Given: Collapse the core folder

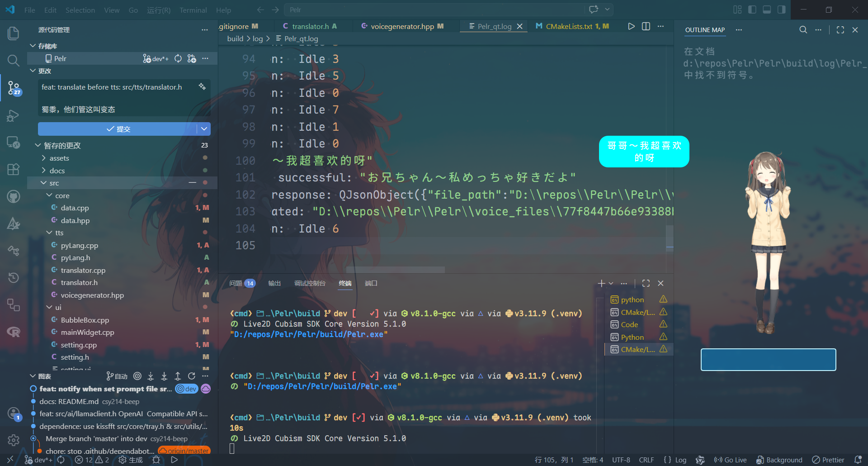Looking at the screenshot, I should 49,195.
